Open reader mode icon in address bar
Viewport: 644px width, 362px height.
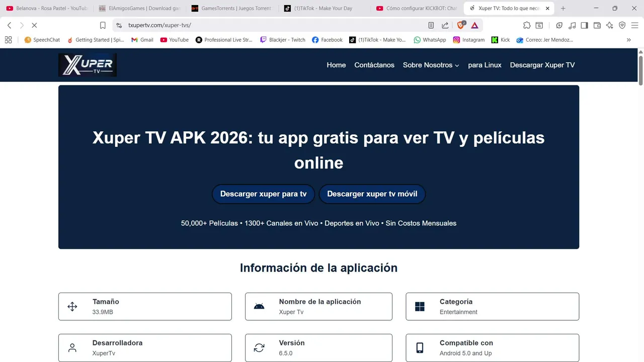[x=431, y=25]
